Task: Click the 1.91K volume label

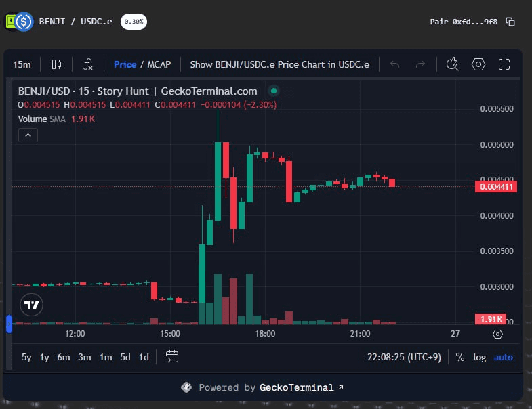Action: point(491,319)
